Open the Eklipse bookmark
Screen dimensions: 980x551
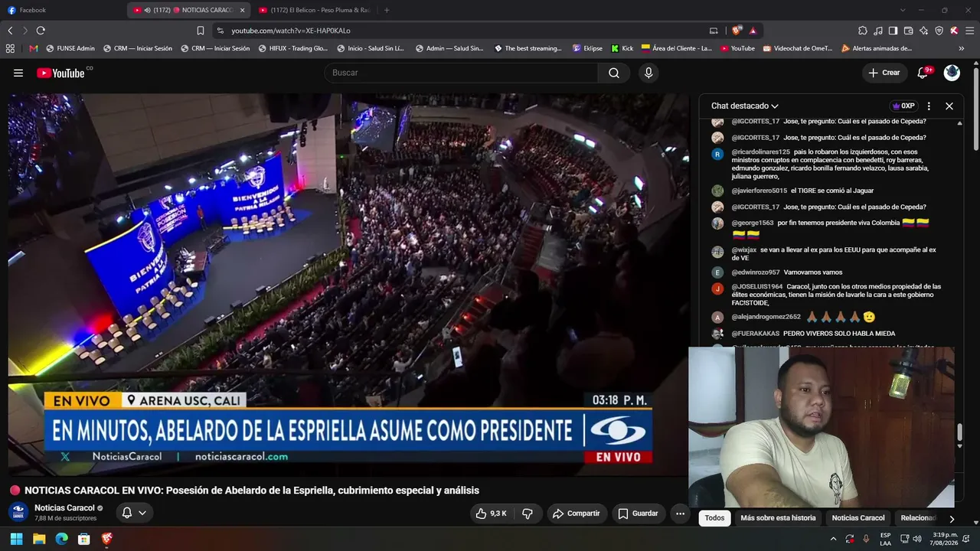pos(587,48)
